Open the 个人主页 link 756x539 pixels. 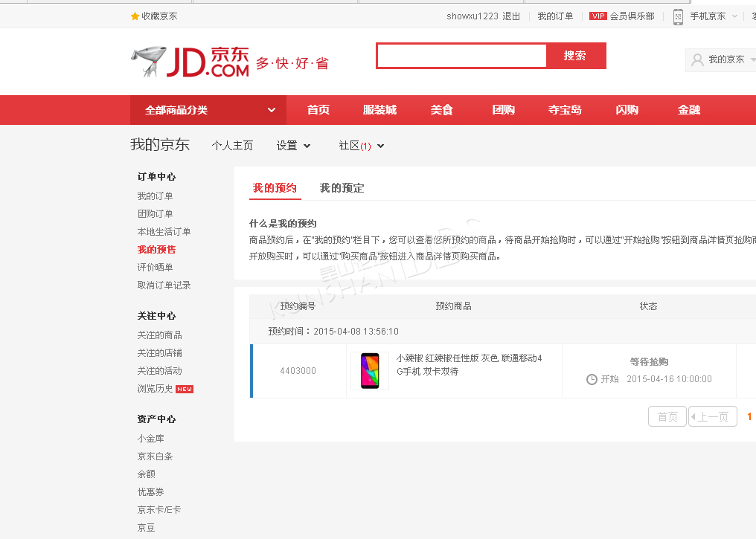pyautogui.click(x=232, y=146)
